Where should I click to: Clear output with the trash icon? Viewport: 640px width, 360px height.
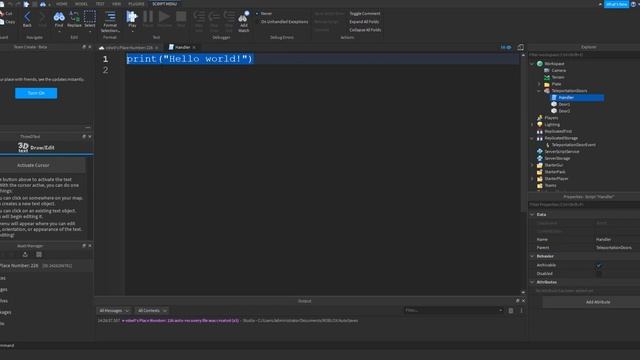pyautogui.click(x=511, y=311)
